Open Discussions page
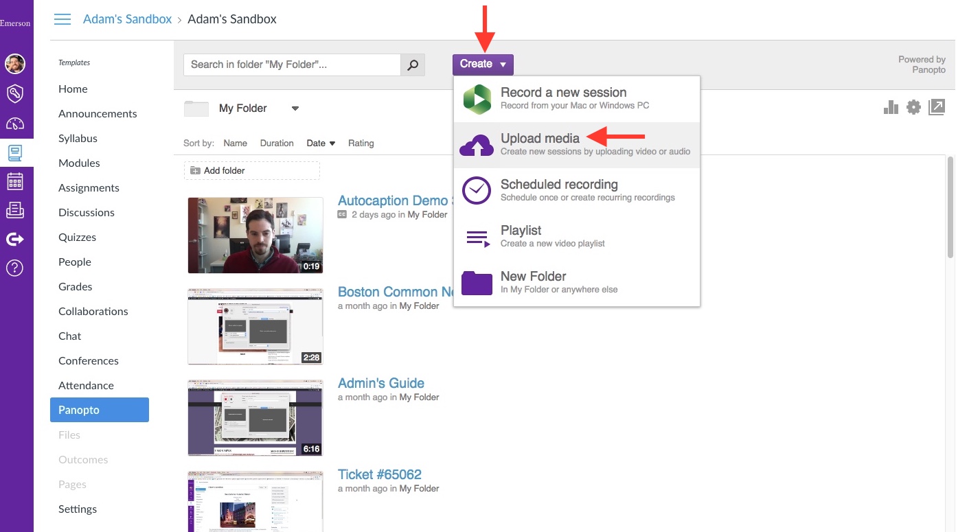Screen dimensions: 980x532 point(87,213)
